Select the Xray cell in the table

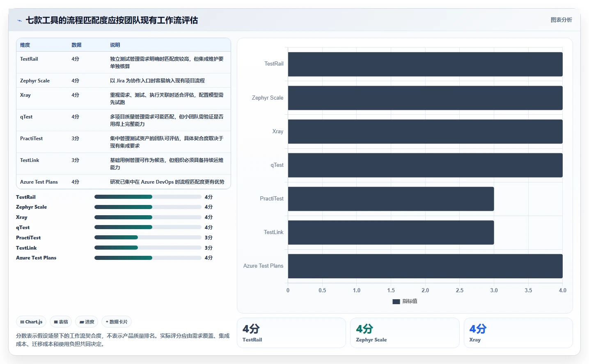25,95
